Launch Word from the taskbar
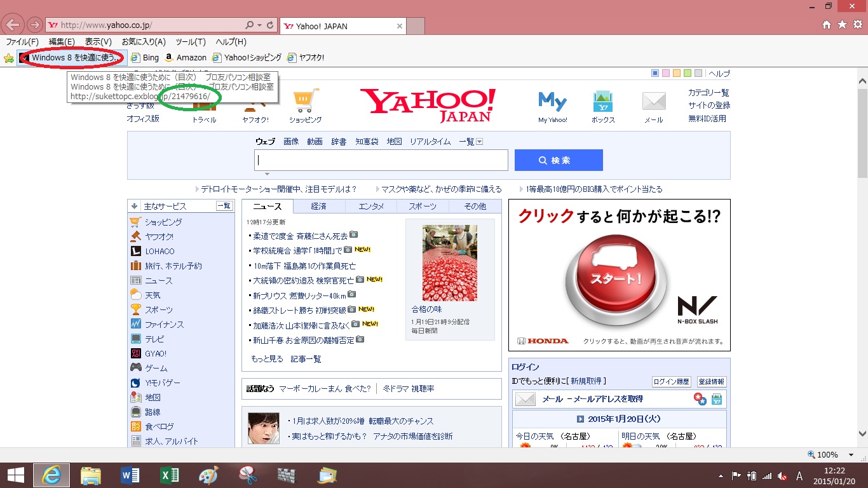Viewport: 868px width, 488px height. [x=130, y=475]
